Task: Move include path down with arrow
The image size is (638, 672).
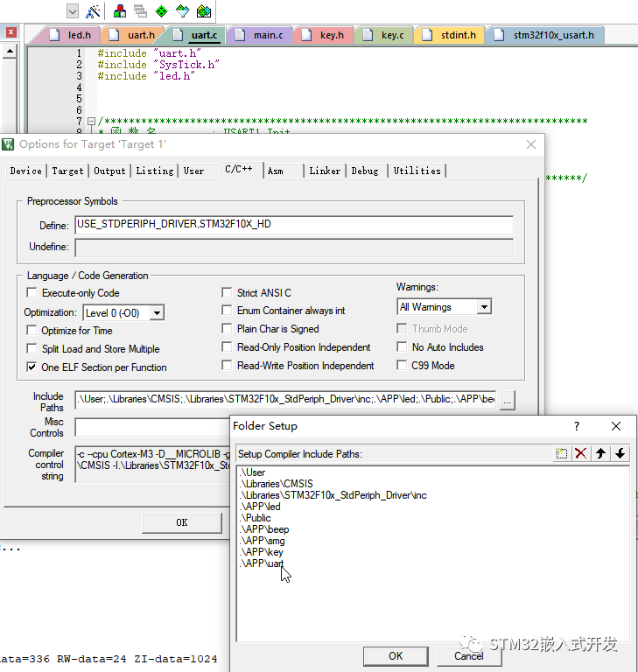Action: point(620,453)
